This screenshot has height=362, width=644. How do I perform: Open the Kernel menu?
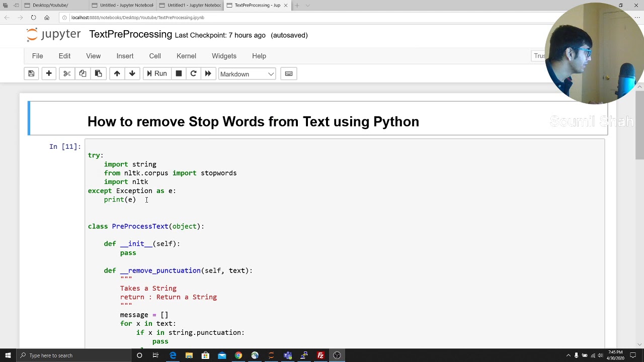186,56
